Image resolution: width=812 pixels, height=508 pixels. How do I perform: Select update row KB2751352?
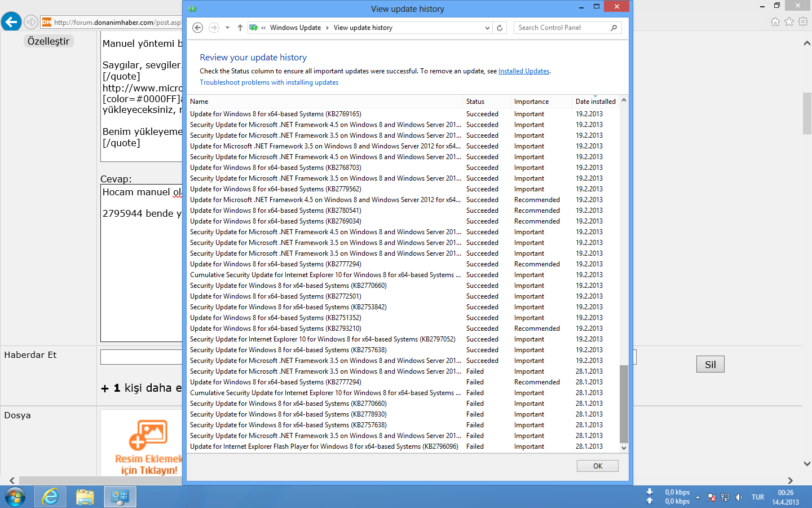pyautogui.click(x=403, y=318)
